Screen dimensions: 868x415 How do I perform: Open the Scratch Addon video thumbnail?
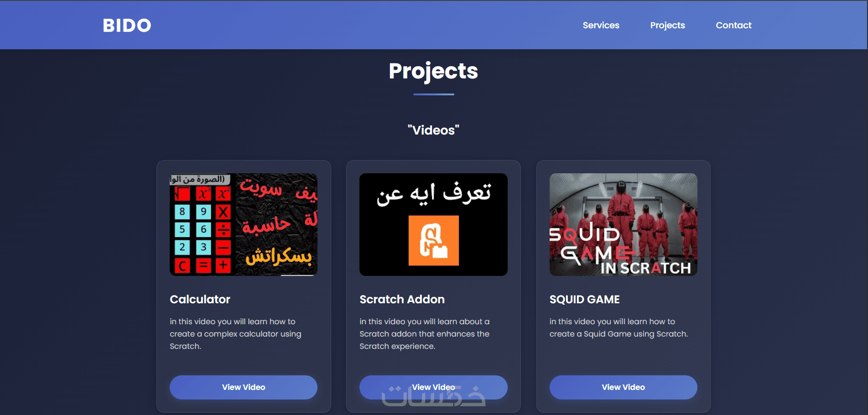click(433, 224)
